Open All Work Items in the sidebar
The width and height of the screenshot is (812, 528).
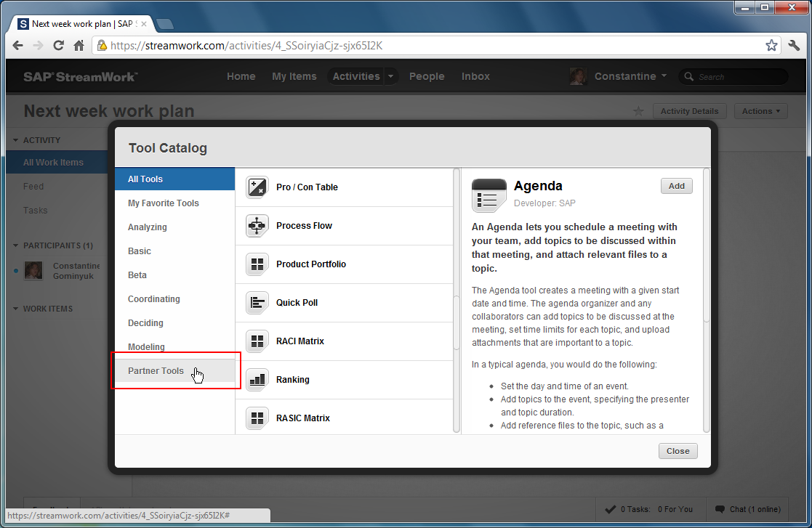(57, 163)
